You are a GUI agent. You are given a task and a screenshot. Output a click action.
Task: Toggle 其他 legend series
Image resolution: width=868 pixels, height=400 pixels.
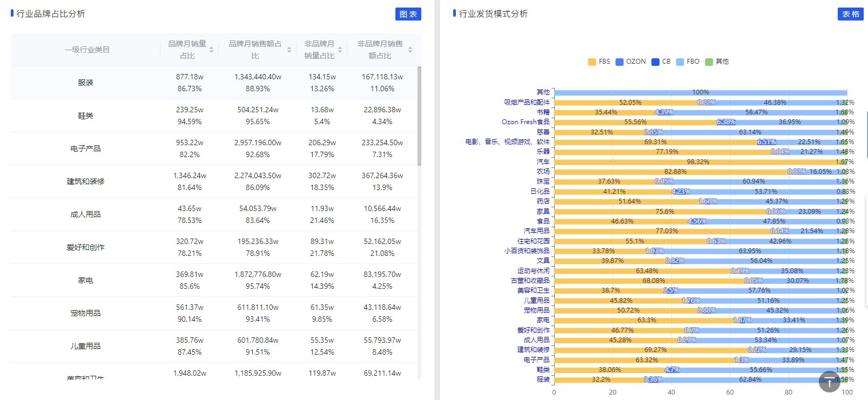point(717,62)
